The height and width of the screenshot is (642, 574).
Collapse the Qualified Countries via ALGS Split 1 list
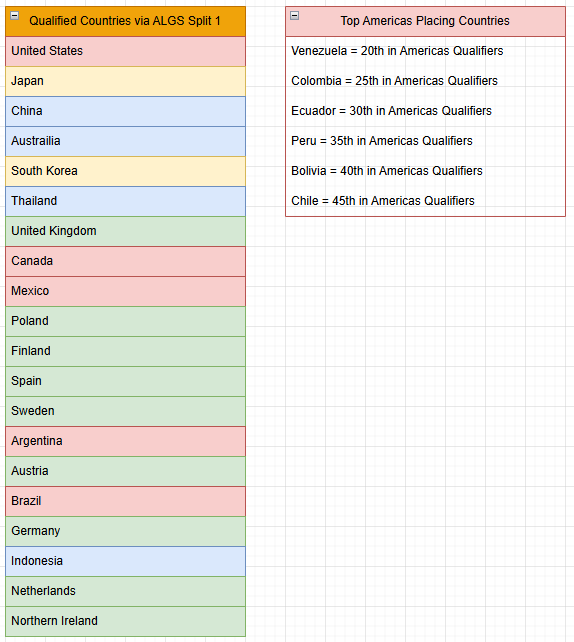[14, 16]
